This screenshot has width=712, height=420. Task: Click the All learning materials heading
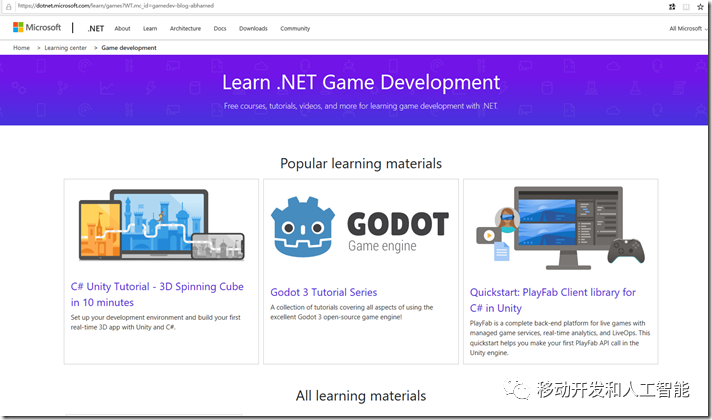pos(361,395)
